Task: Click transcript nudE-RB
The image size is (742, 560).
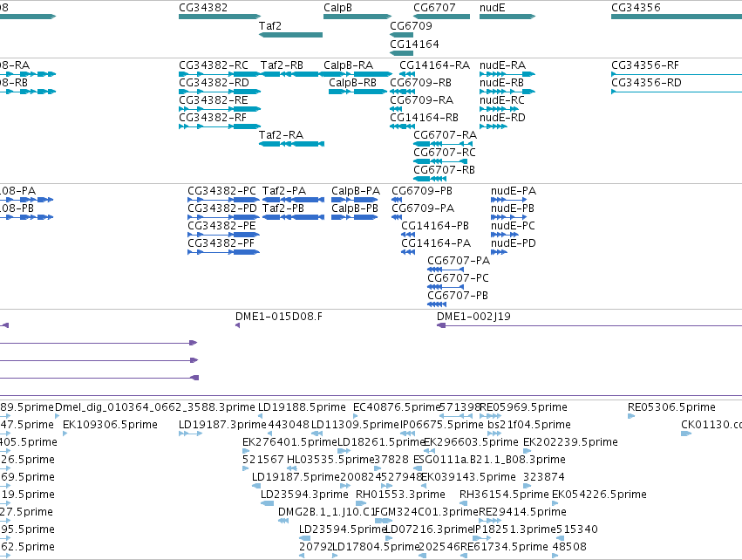Action: point(501,82)
